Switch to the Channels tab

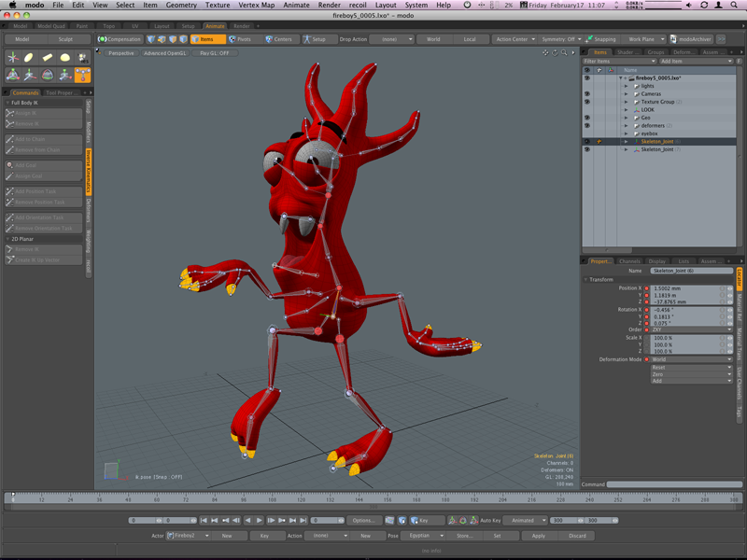629,261
